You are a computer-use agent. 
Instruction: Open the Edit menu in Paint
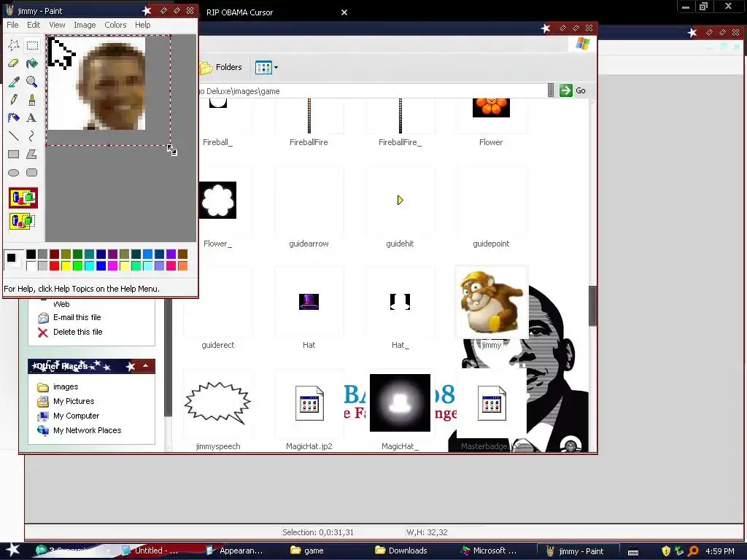click(x=34, y=25)
